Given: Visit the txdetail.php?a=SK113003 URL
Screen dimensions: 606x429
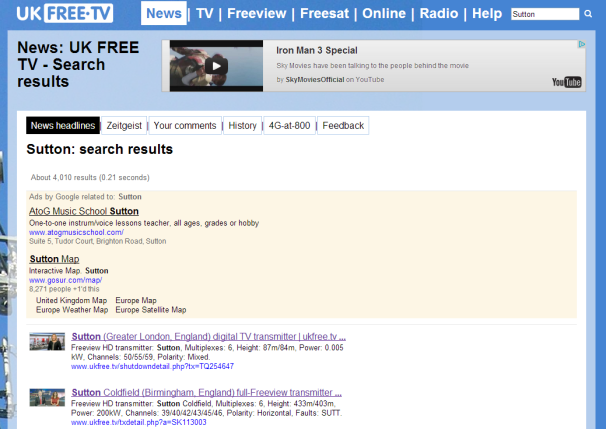Looking at the screenshot, I should (139, 422).
